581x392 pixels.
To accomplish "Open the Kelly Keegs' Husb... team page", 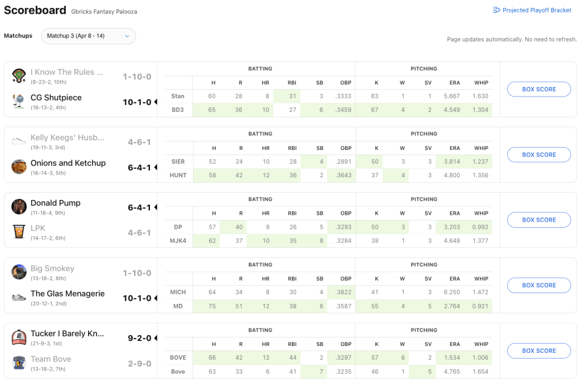I will [68, 137].
